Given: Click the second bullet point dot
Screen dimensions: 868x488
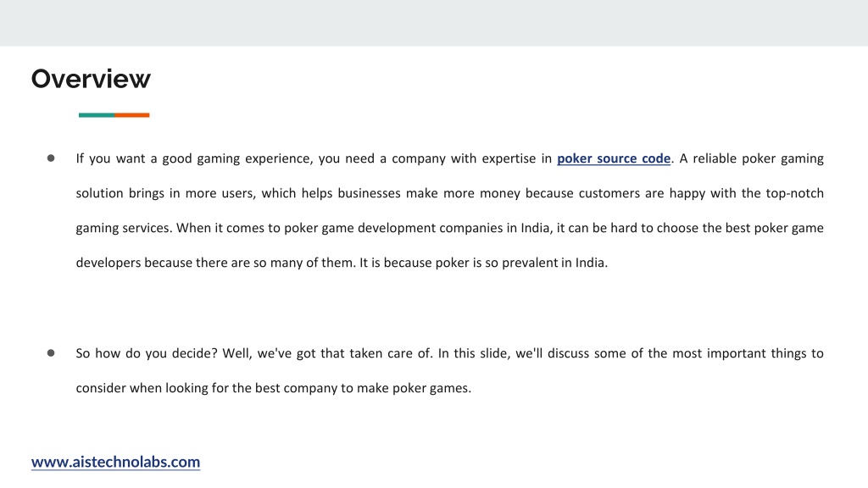Looking at the screenshot, I should 51,353.
